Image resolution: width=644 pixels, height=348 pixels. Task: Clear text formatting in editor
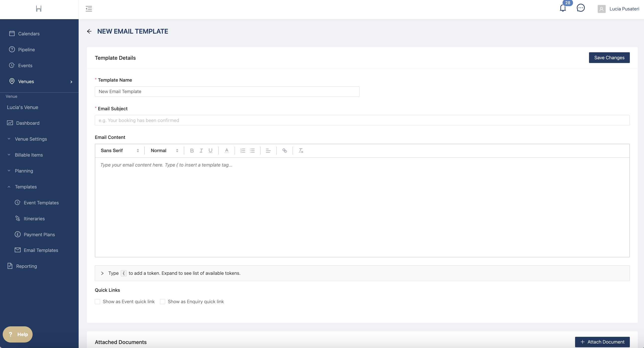tap(301, 151)
